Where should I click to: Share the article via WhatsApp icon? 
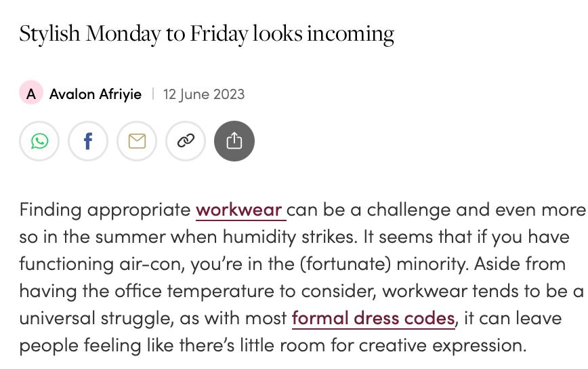click(x=39, y=141)
